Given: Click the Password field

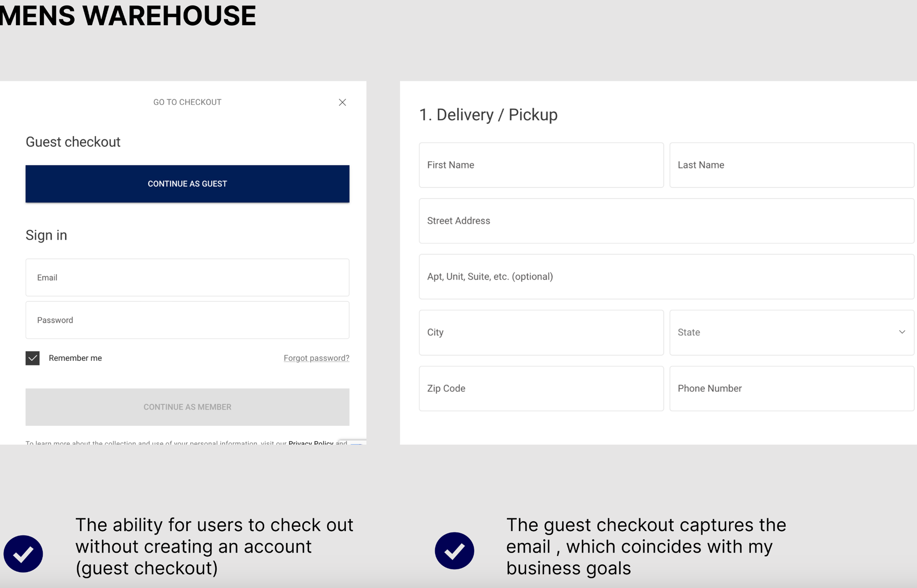Looking at the screenshot, I should (x=187, y=320).
